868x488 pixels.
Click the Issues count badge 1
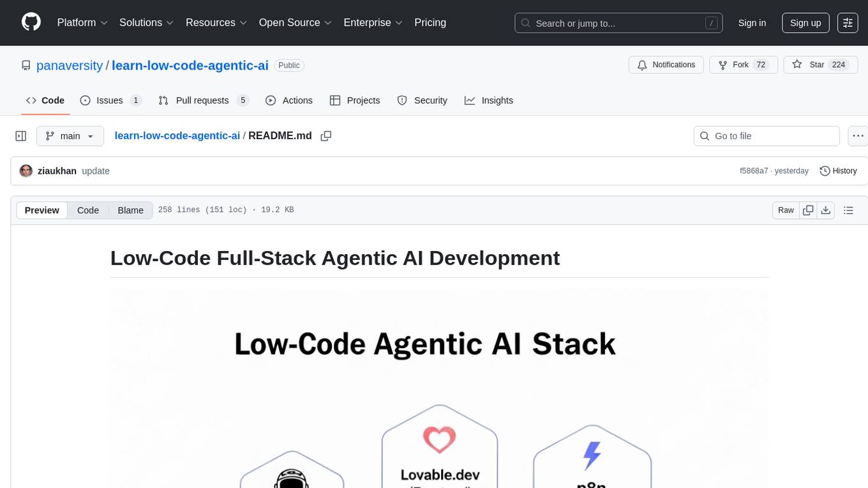(135, 100)
